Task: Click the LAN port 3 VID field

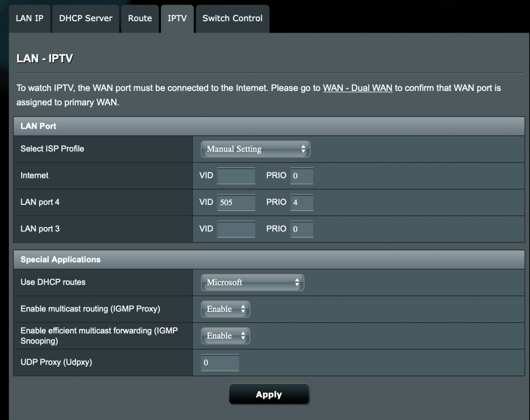Action: (x=236, y=229)
